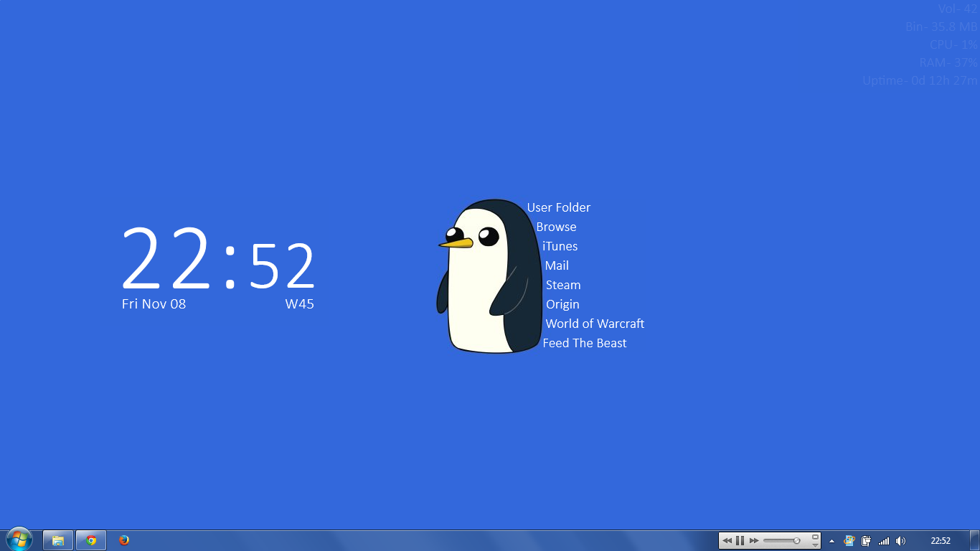Viewport: 980px width, 551px height.
Task: Click the RAM- 37% readout
Action: (x=948, y=62)
